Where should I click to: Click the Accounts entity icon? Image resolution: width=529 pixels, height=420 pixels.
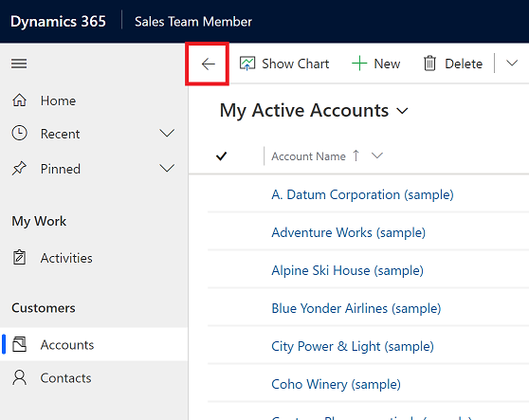tap(19, 344)
